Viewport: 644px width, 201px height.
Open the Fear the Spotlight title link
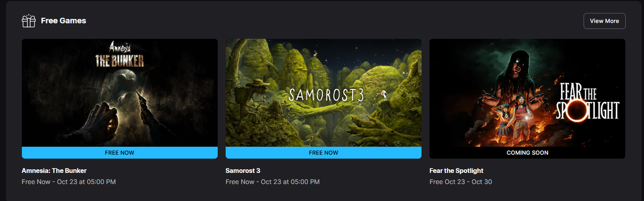[456, 171]
